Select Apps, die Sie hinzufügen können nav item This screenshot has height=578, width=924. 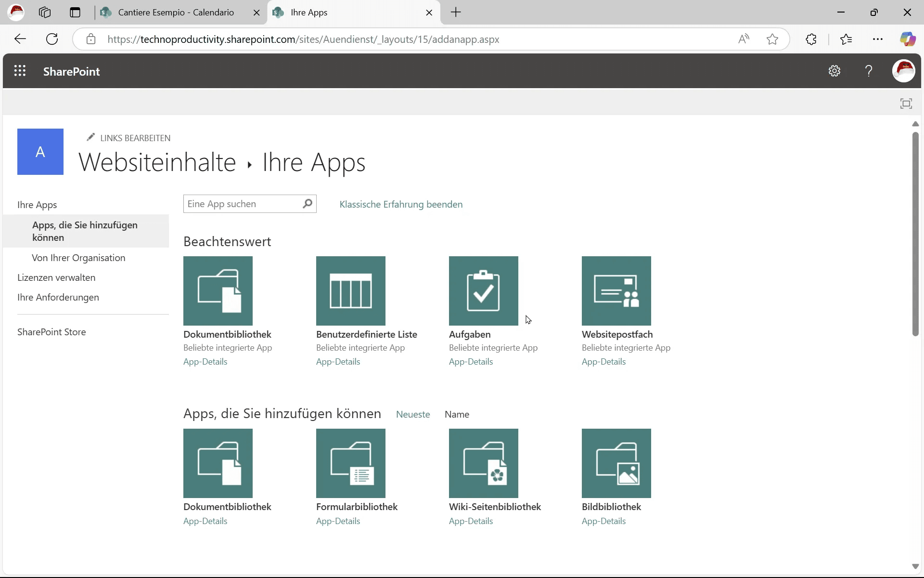click(x=86, y=231)
